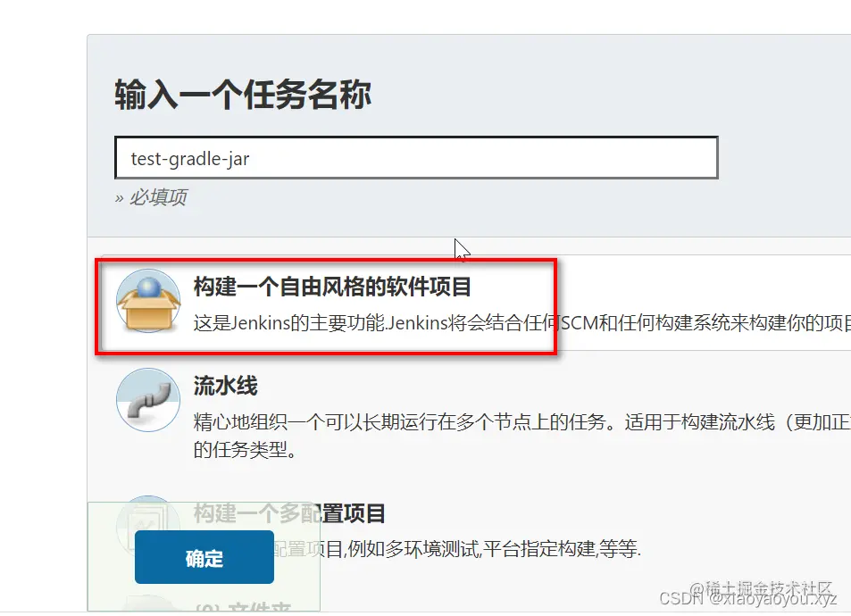
Task: Click the pipeline pipe icon beside 流水线
Action: click(x=147, y=400)
